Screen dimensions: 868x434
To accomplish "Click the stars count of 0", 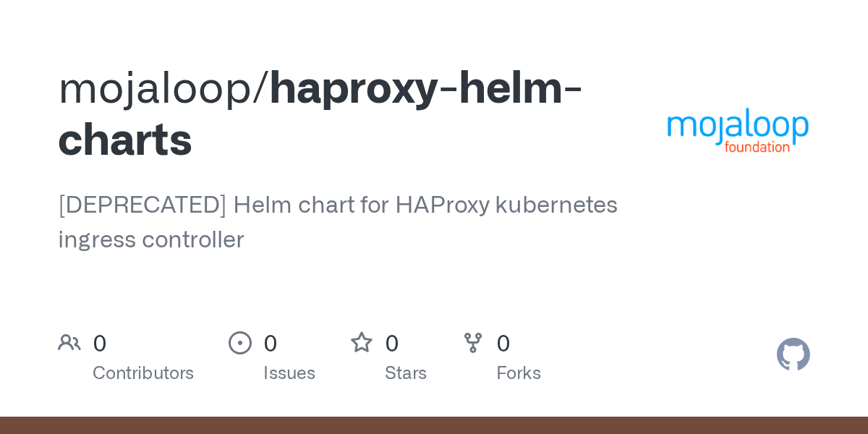I will pos(392,344).
